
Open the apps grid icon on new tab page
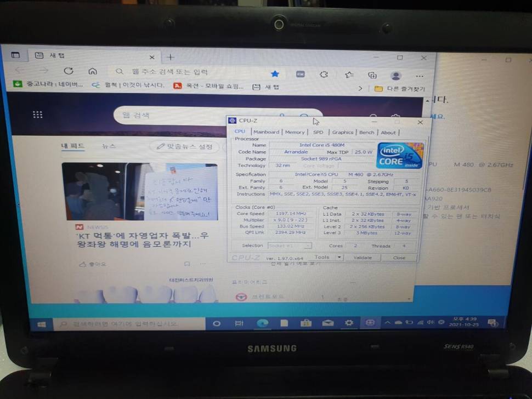pyautogui.click(x=38, y=115)
